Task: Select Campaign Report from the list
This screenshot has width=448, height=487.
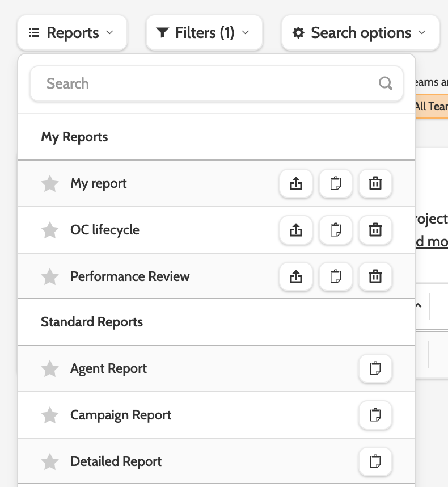Action: [121, 415]
